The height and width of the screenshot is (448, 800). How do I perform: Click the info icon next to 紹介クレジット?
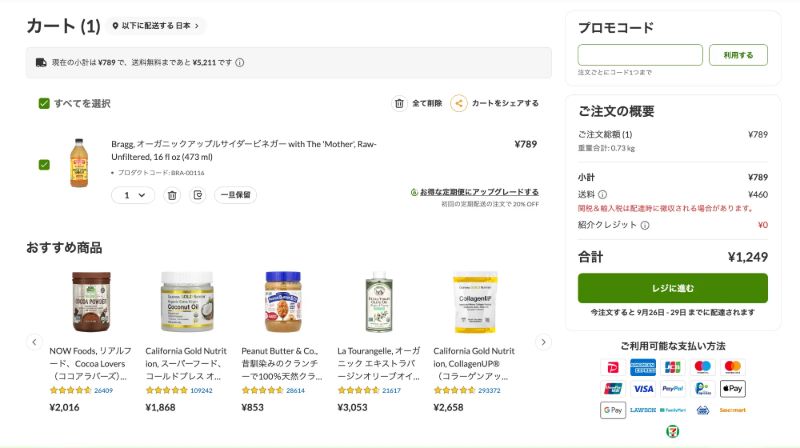click(x=645, y=225)
